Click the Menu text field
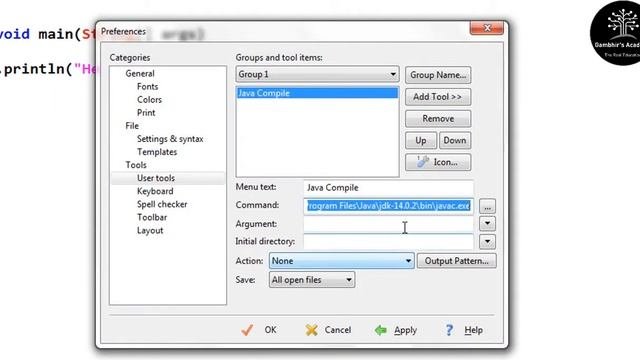The height and width of the screenshot is (360, 640). click(389, 188)
